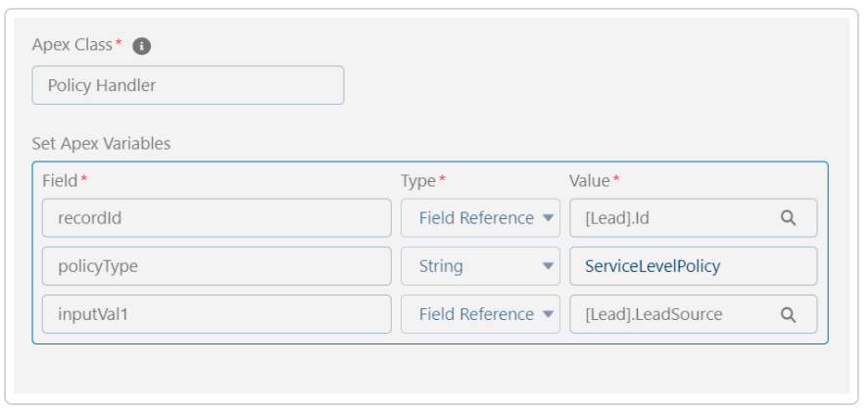This screenshot has width=868, height=411.
Task: Focus the recordId field input
Action: (x=217, y=218)
